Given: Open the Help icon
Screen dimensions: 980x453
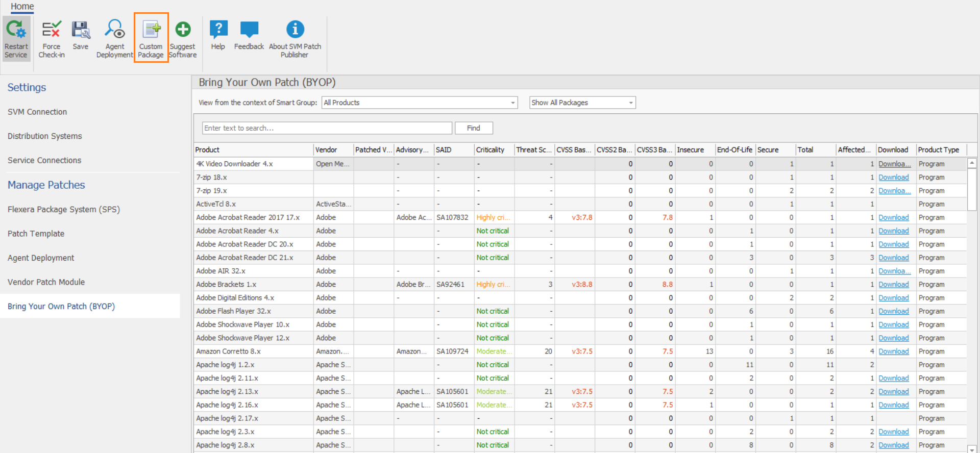Looking at the screenshot, I should 218,36.
